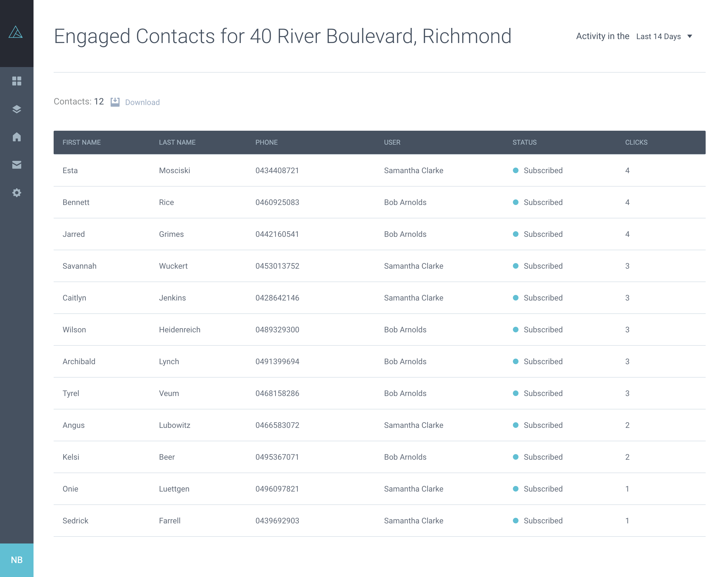Click the NB user avatar
This screenshot has width=728, height=577.
16,560
